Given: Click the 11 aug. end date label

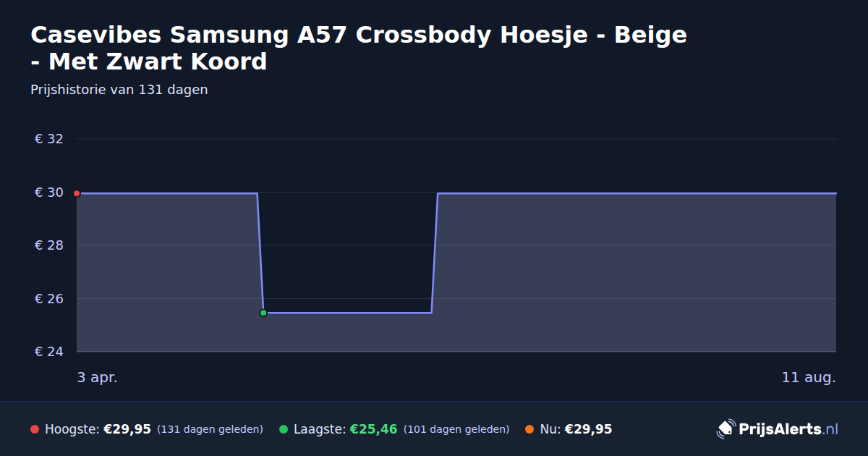Looking at the screenshot, I should 809,378.
